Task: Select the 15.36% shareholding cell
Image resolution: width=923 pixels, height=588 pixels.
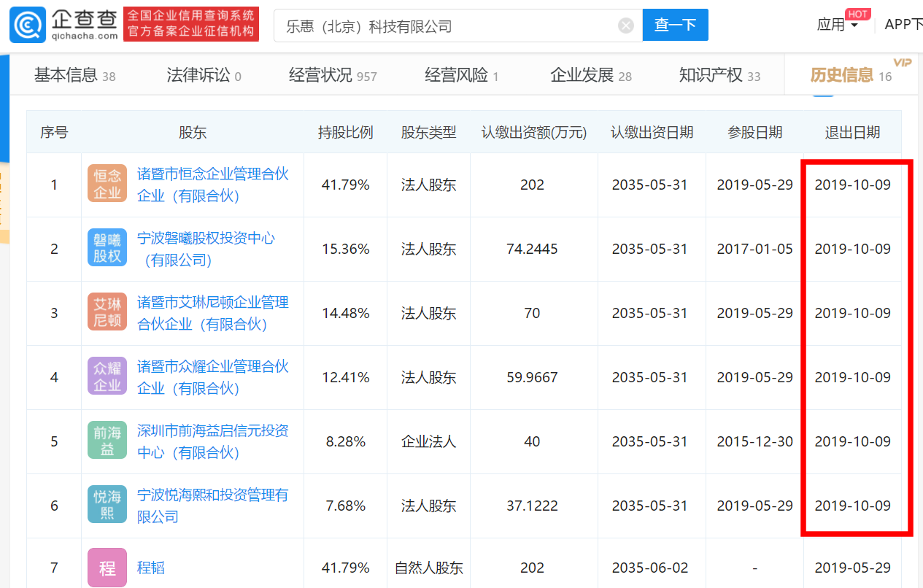Action: click(346, 249)
